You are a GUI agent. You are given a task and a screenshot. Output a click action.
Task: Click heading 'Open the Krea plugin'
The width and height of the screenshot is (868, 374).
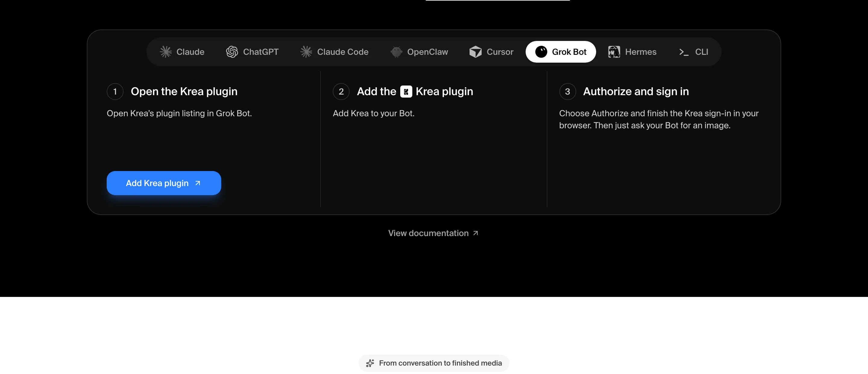[184, 92]
